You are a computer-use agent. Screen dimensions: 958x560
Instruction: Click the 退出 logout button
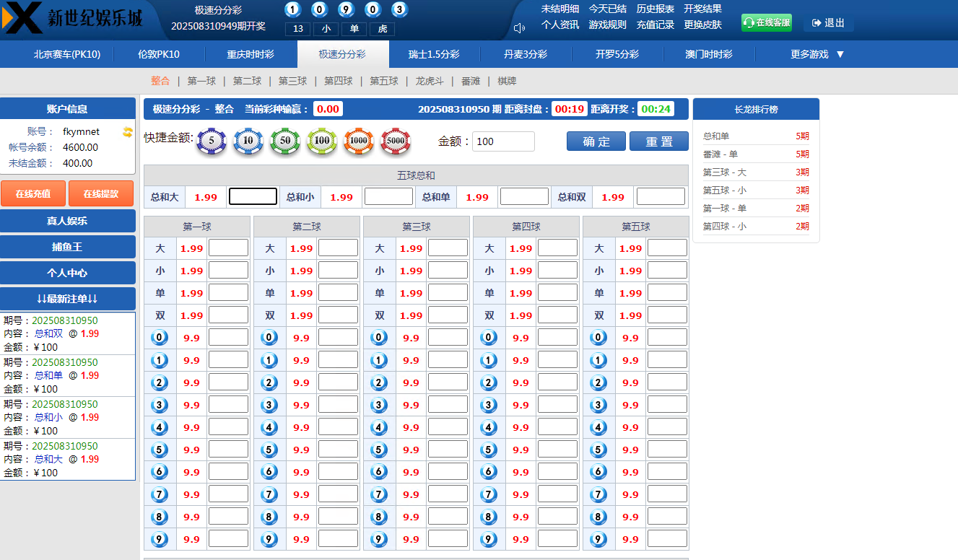828,22
